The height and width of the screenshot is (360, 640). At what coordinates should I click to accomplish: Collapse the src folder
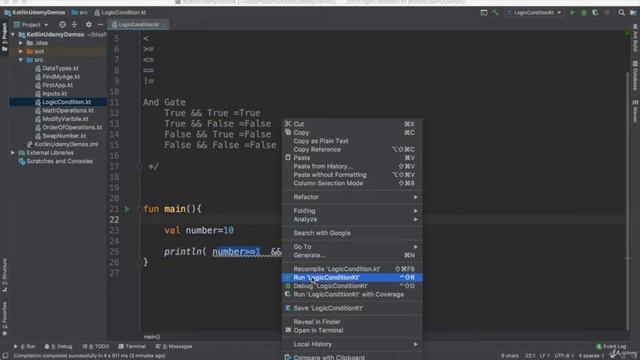click(x=21, y=60)
